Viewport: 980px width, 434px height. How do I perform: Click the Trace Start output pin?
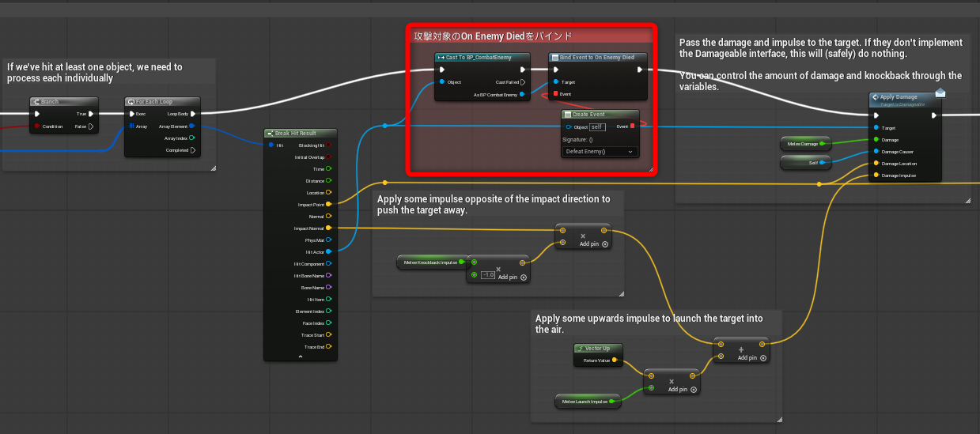point(328,335)
